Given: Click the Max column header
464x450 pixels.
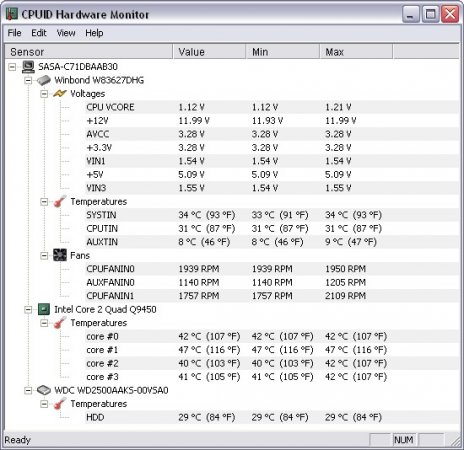Looking at the screenshot, I should 356,52.
